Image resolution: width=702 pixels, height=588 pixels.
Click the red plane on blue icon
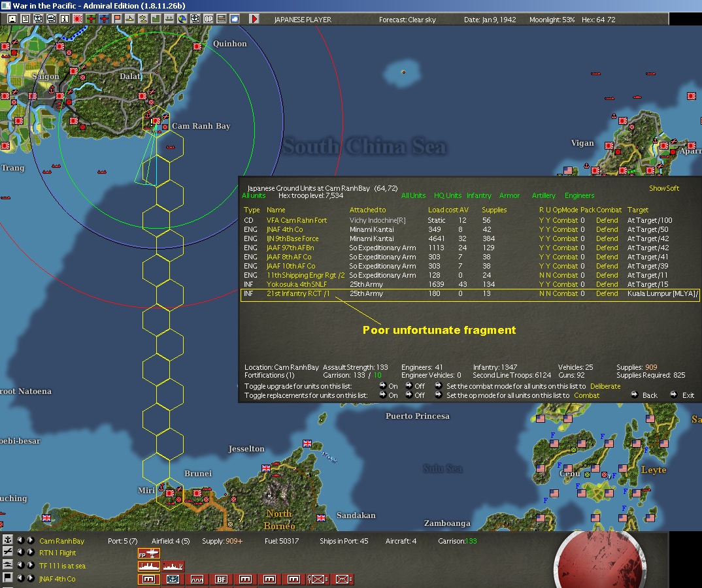pyautogui.click(x=104, y=19)
